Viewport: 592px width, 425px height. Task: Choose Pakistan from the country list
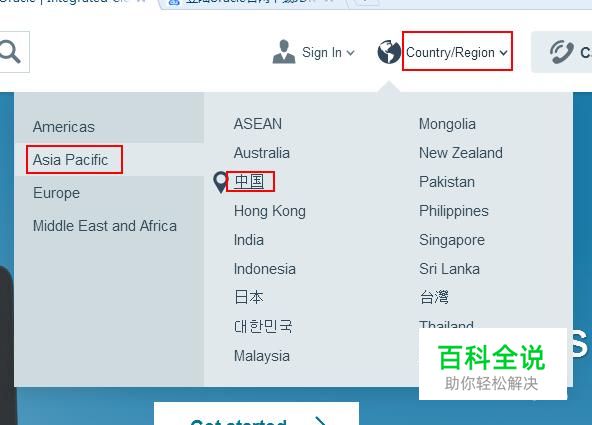coord(447,182)
